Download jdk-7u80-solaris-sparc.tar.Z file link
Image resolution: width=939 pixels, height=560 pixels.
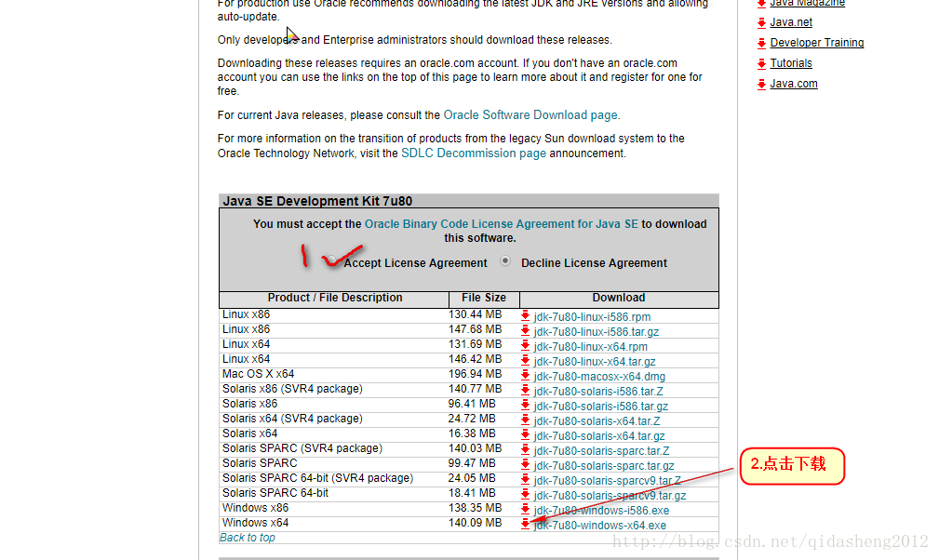tap(601, 451)
